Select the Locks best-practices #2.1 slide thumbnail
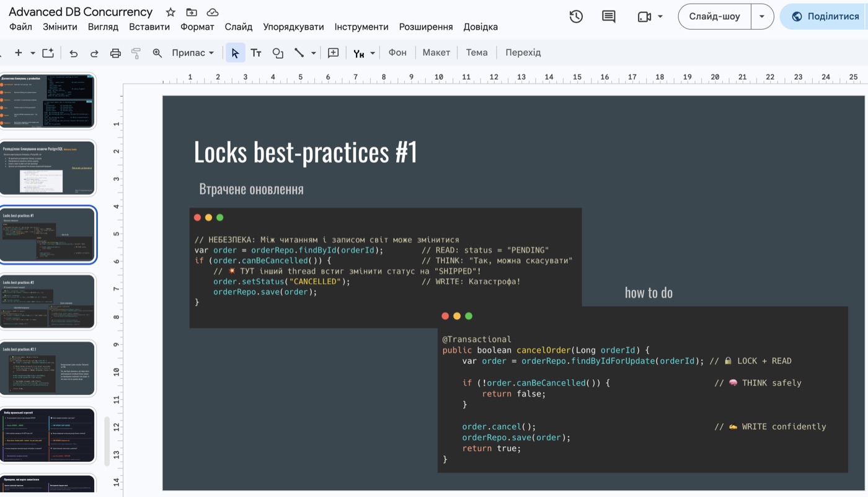Image resolution: width=868 pixels, height=497 pixels. [x=48, y=369]
